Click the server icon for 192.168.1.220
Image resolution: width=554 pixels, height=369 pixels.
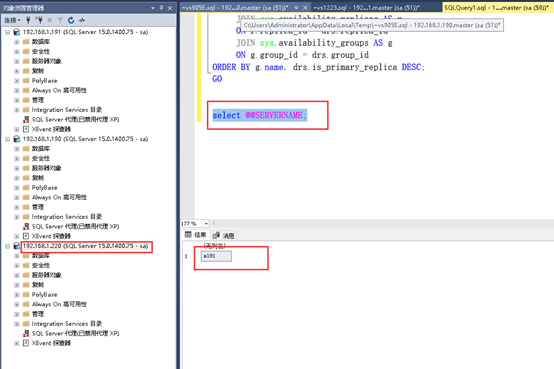coord(17,246)
